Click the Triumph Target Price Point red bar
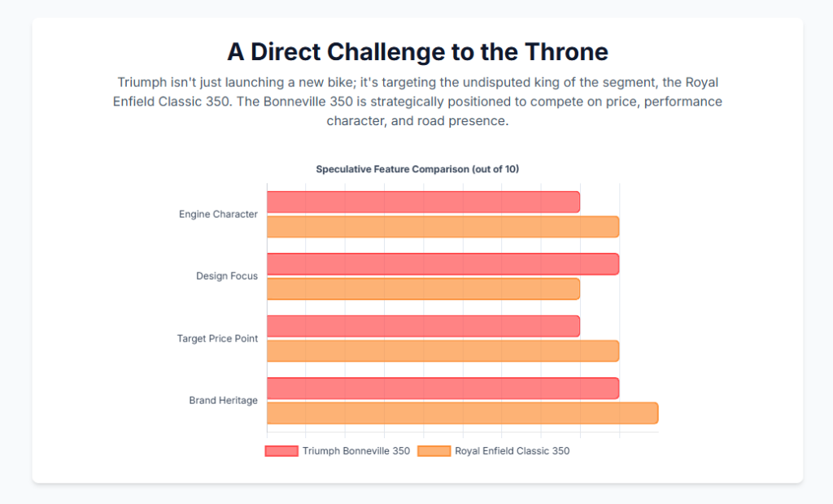833x504 pixels. coord(423,326)
